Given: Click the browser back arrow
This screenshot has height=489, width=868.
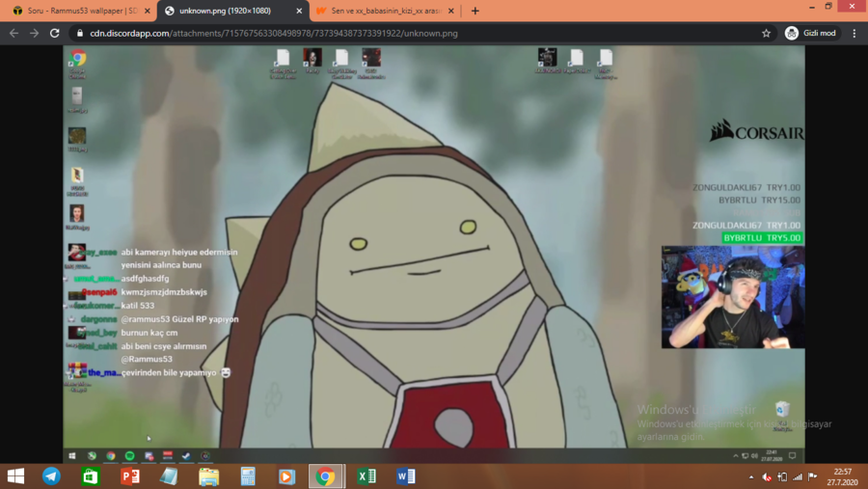Looking at the screenshot, I should coord(14,33).
